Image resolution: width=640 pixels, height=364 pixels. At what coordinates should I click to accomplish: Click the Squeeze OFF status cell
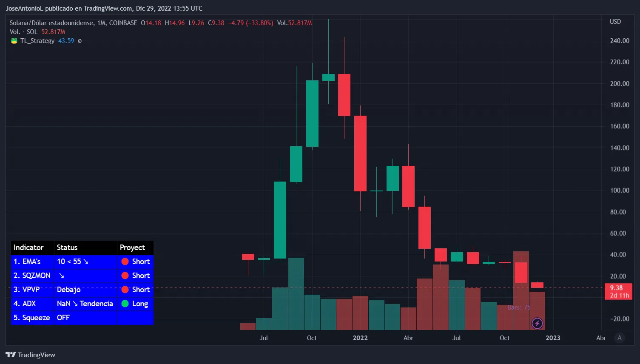click(63, 318)
